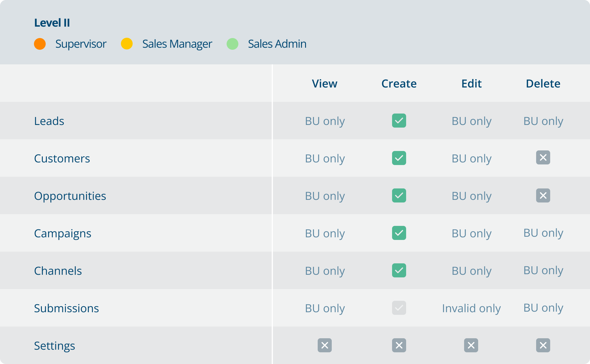Toggle the Campaigns Create green checkbox
This screenshot has height=364, width=590.
(x=399, y=233)
